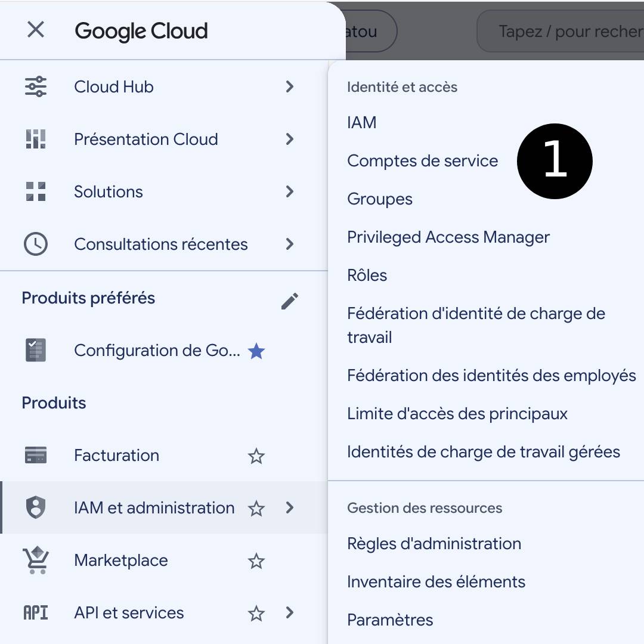
Task: Pin Marketplace with its star
Action: point(256,561)
